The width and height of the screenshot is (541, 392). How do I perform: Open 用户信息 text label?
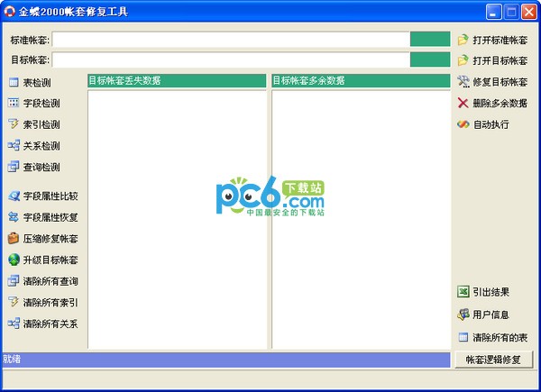click(x=491, y=315)
